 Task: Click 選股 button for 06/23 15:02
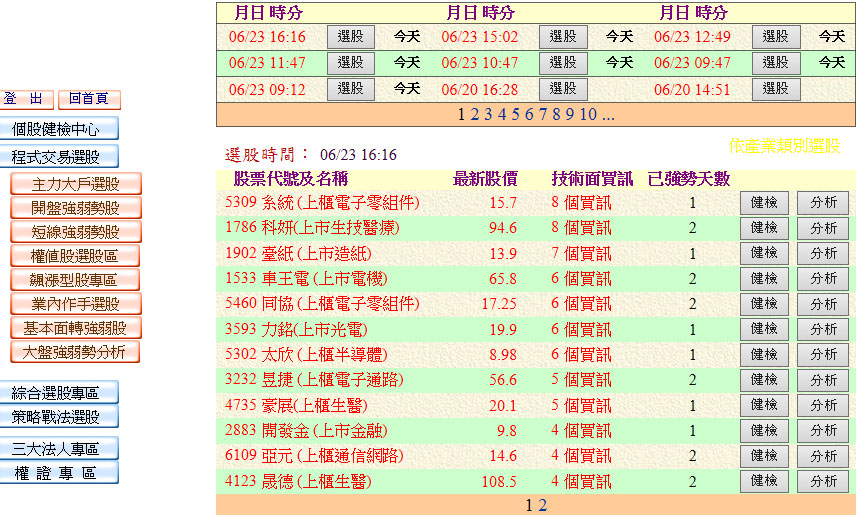(x=563, y=37)
